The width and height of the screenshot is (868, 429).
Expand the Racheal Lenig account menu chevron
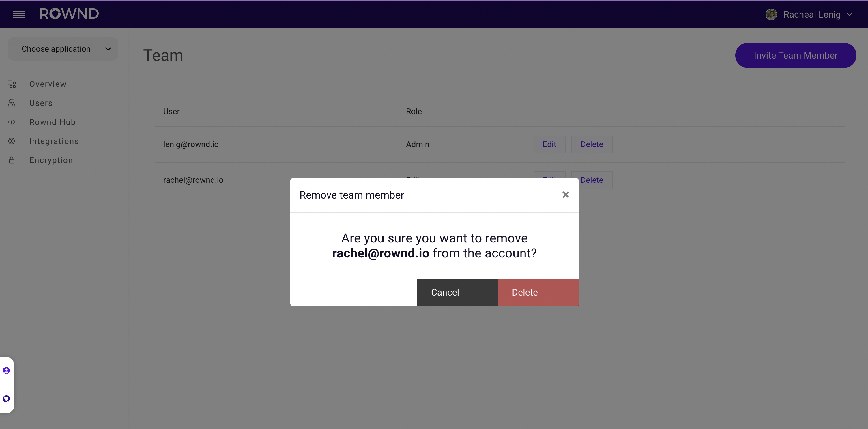point(850,14)
